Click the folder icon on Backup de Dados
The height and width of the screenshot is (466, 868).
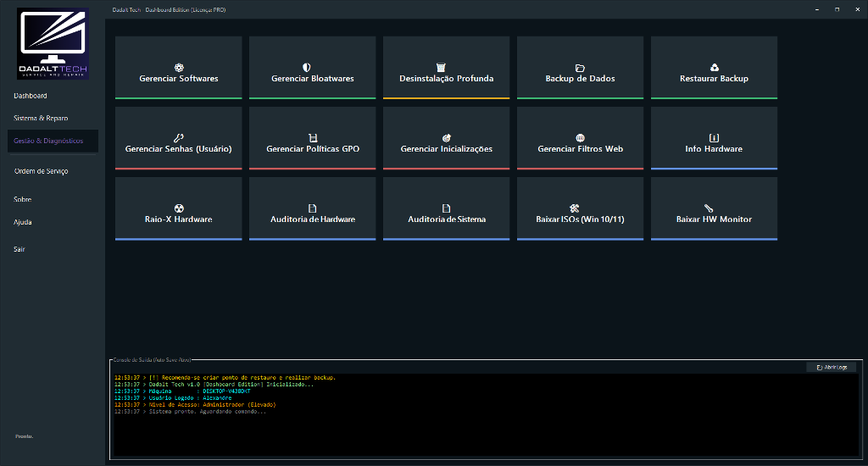(x=581, y=68)
